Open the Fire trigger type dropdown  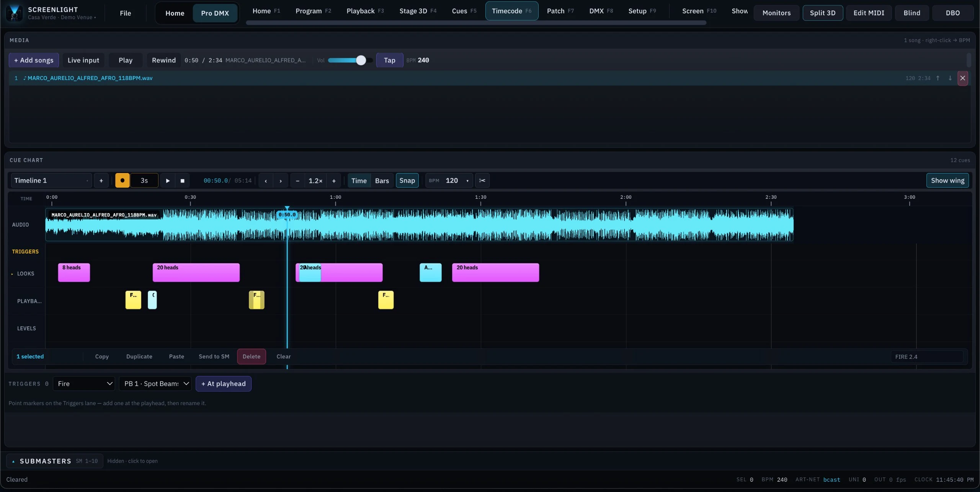click(84, 384)
